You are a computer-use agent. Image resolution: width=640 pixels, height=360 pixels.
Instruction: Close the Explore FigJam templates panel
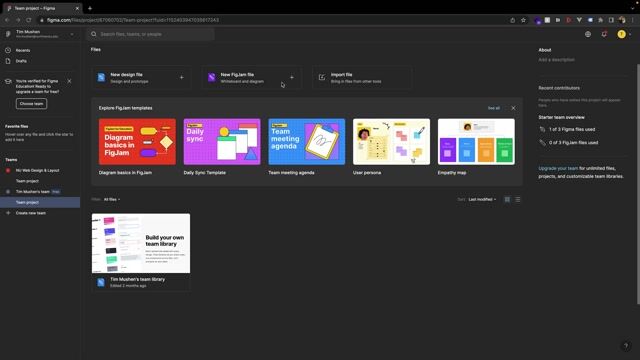tap(513, 108)
